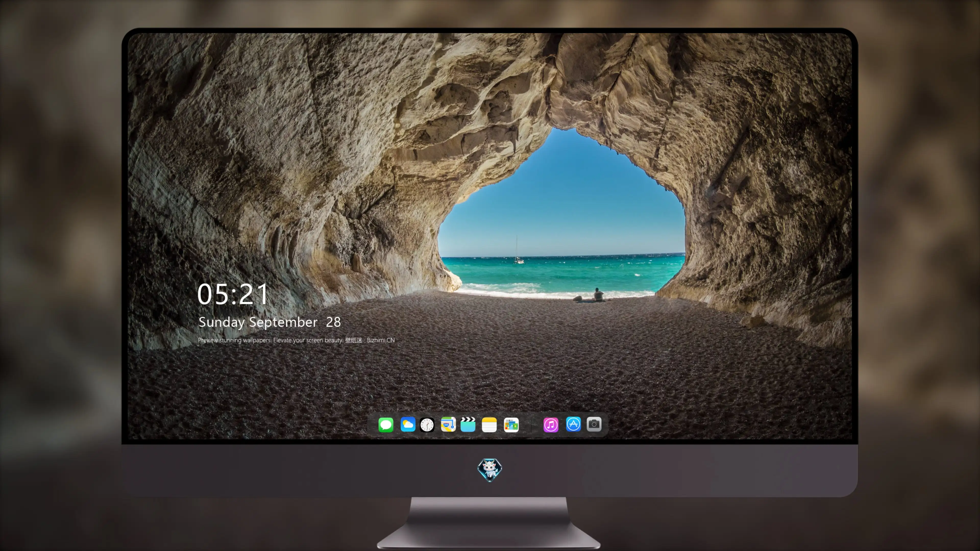Click the 05:21 clock display
Image resolution: width=980 pixels, height=551 pixels.
(233, 294)
